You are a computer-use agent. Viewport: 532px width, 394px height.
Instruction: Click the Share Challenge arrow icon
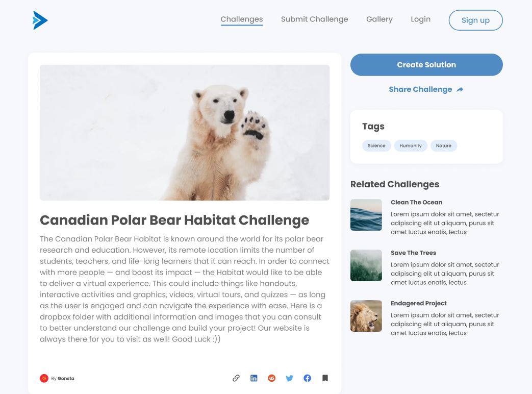pyautogui.click(x=460, y=90)
